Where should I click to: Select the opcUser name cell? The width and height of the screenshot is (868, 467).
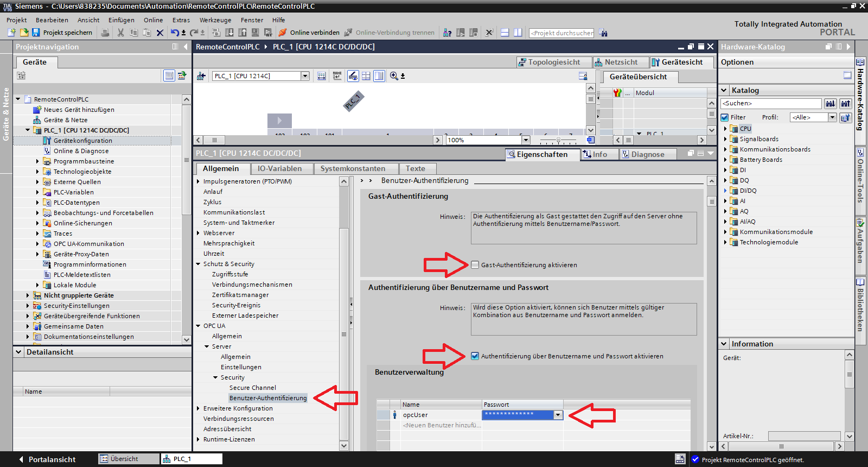click(x=442, y=415)
